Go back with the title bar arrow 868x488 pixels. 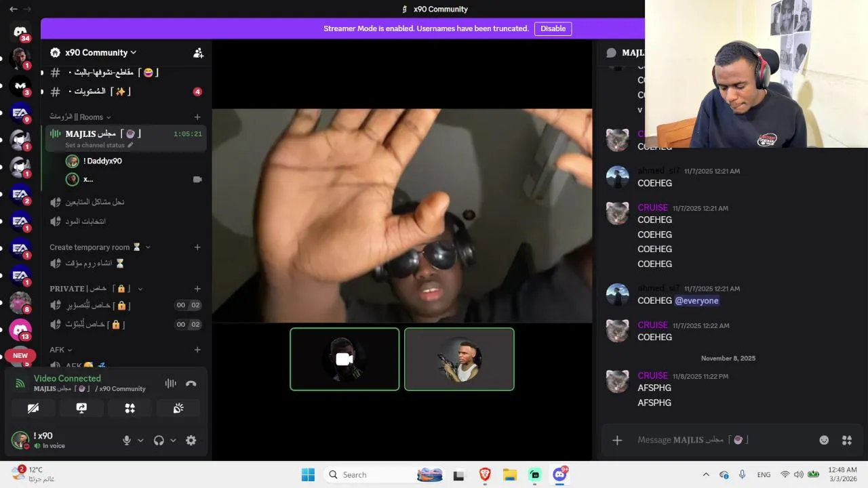tap(14, 9)
